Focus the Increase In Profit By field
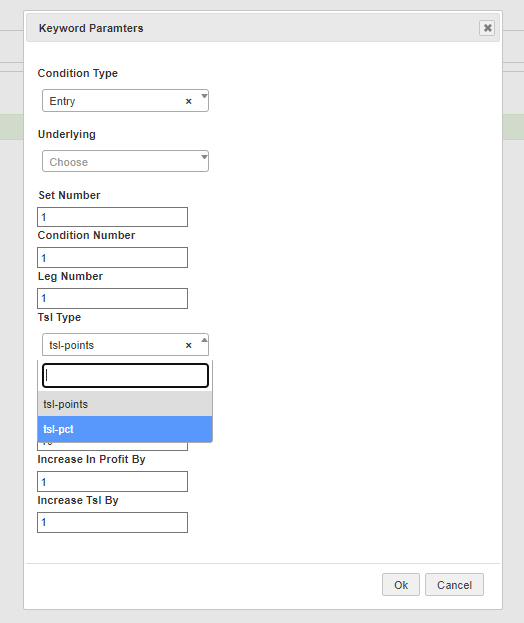The height and width of the screenshot is (623, 524). point(112,482)
